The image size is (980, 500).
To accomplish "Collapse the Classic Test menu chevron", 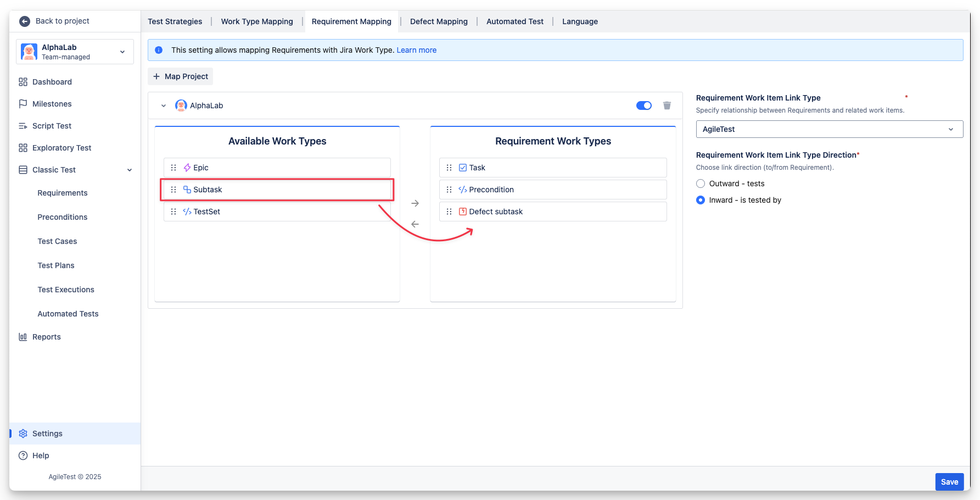I will [130, 170].
